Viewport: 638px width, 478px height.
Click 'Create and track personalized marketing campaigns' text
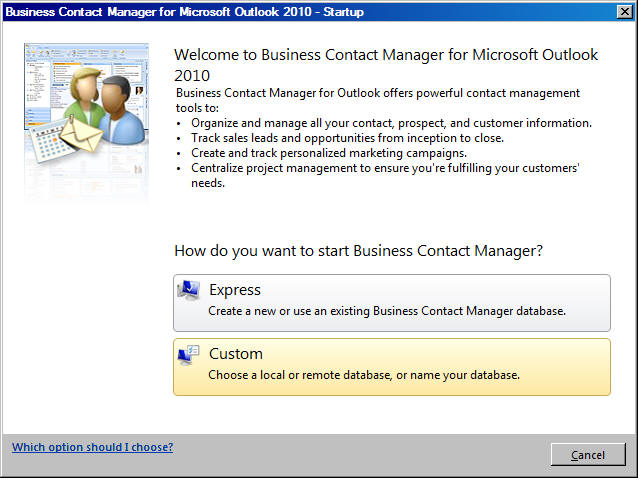coord(329,153)
